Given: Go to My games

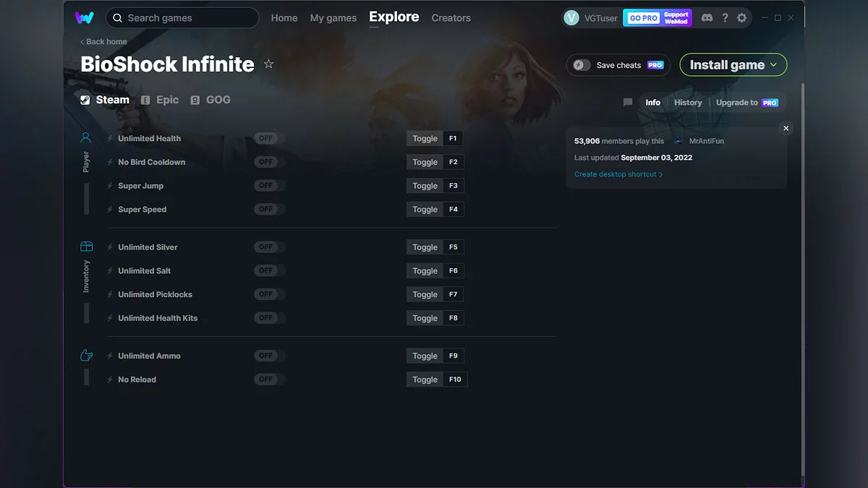Looking at the screenshot, I should [x=333, y=18].
